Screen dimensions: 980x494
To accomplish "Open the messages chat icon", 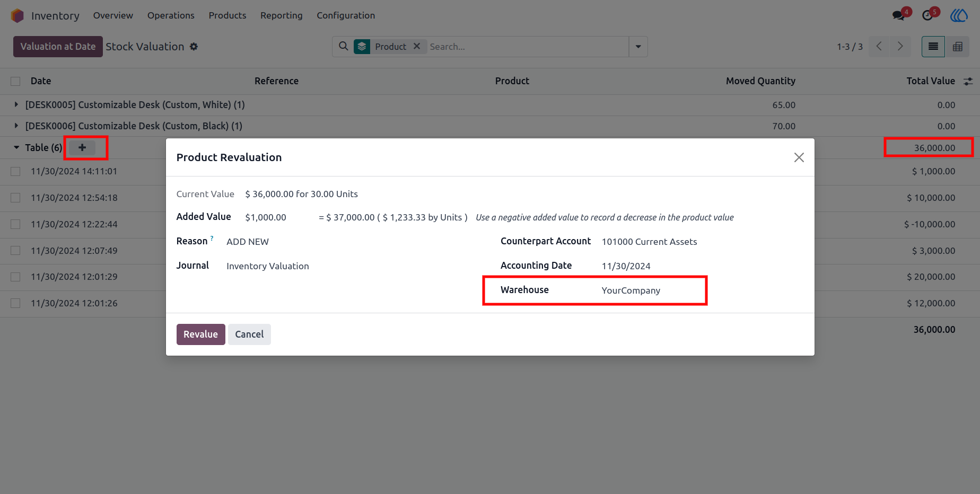I will [x=898, y=15].
